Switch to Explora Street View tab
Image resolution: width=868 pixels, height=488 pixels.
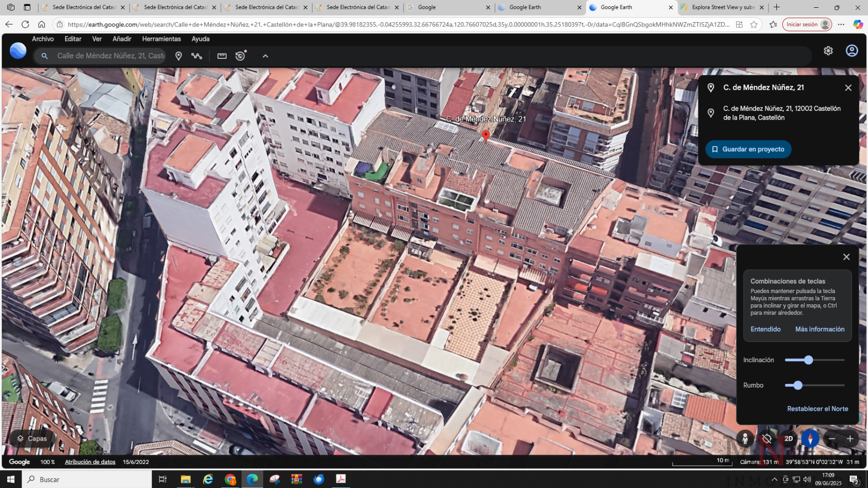click(x=722, y=7)
